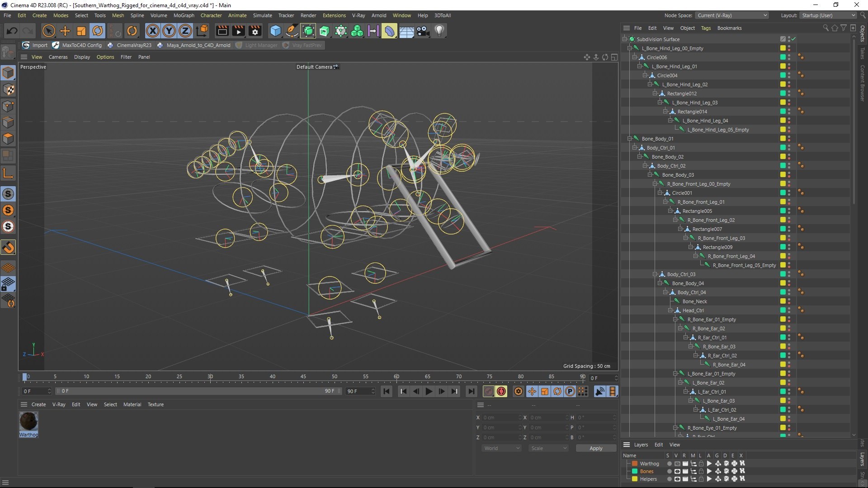Go to end of animation
The height and width of the screenshot is (488, 868).
pos(472,391)
